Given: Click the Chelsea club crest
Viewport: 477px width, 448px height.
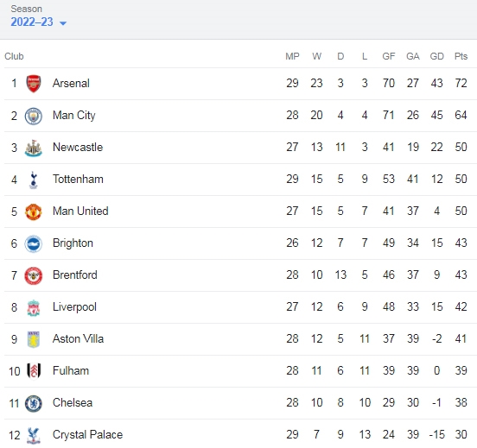Looking at the screenshot, I should click(x=34, y=403).
